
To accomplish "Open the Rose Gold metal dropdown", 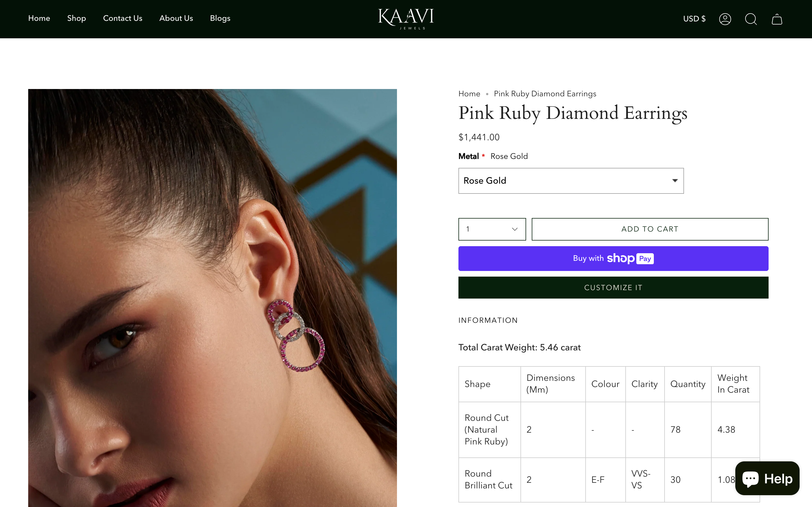I will click(571, 181).
